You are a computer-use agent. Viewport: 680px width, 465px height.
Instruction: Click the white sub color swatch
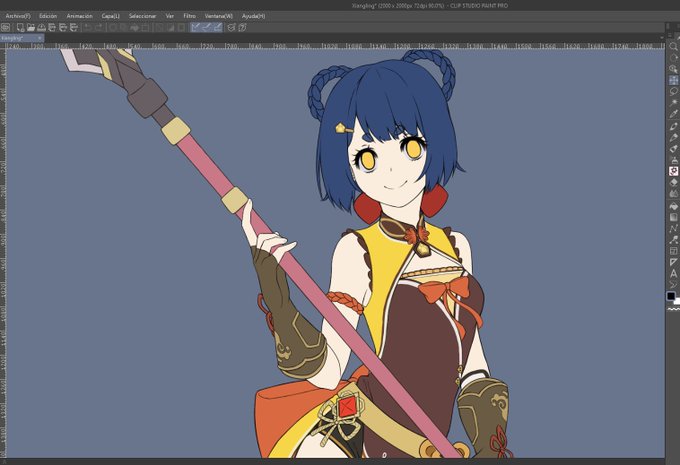(677, 301)
